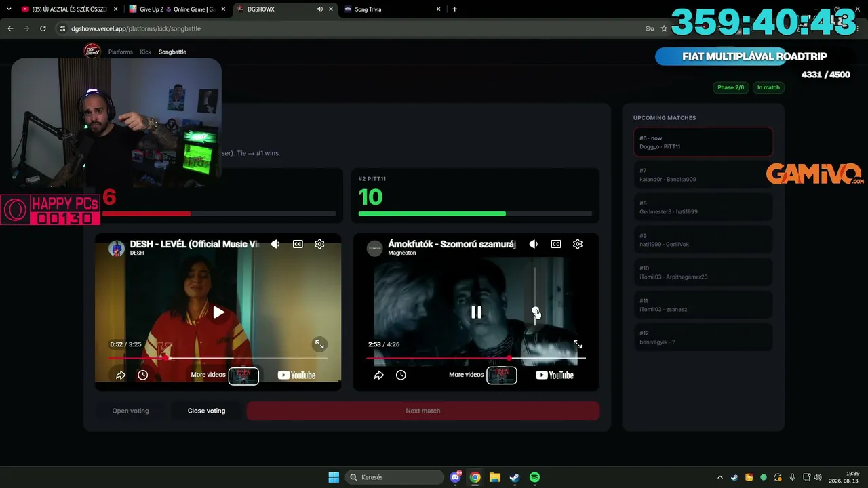Switch to the Give Up 2 tab
868x488 pixels.
[178, 9]
